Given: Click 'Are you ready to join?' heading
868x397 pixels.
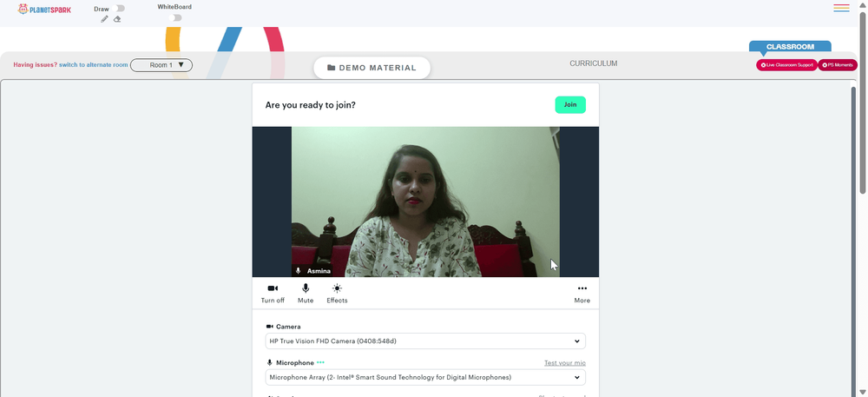Looking at the screenshot, I should pyautogui.click(x=311, y=104).
